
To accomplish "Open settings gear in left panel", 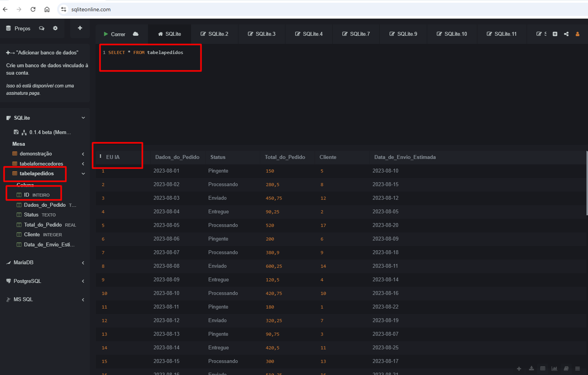I will pos(55,28).
